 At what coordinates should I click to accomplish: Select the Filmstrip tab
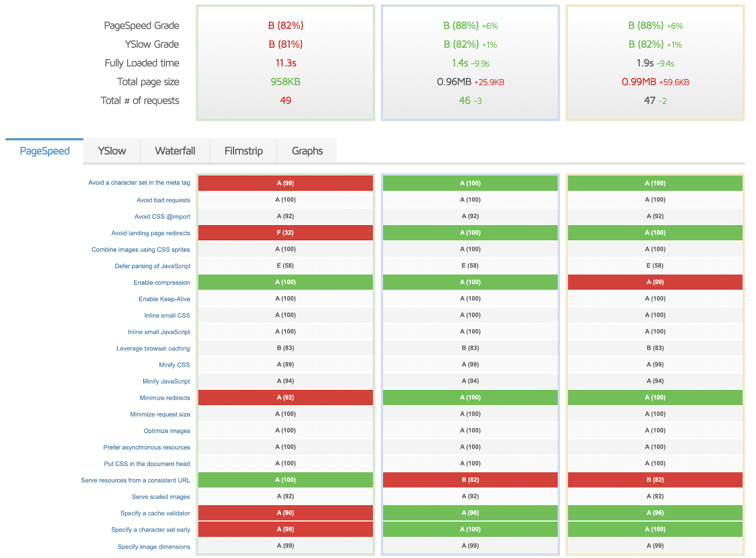click(243, 151)
